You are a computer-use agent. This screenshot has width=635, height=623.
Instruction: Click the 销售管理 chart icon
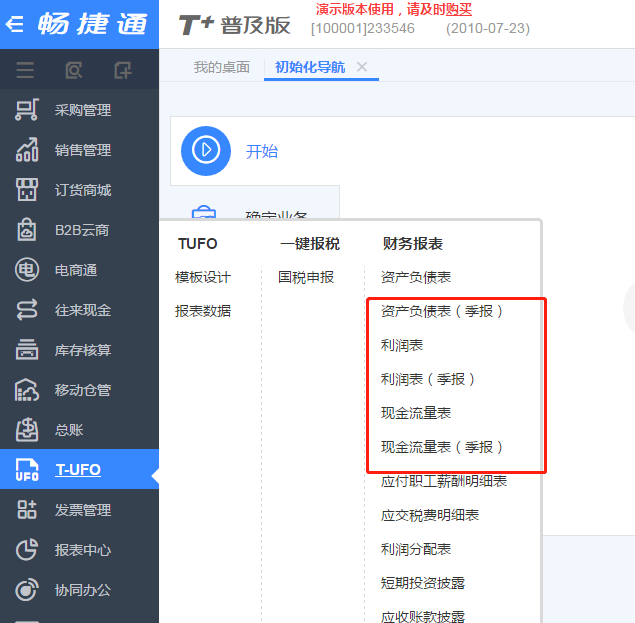pos(27,150)
